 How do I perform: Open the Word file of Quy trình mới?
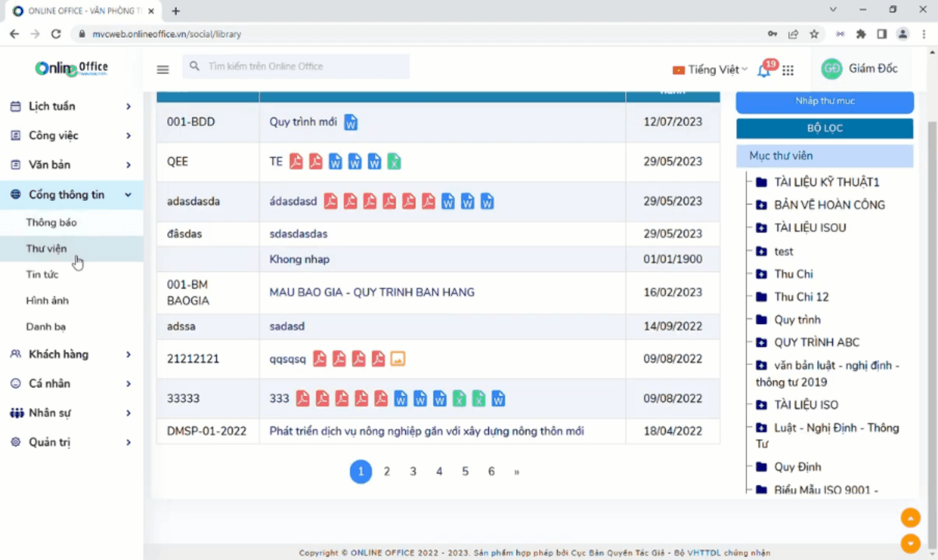(x=351, y=122)
